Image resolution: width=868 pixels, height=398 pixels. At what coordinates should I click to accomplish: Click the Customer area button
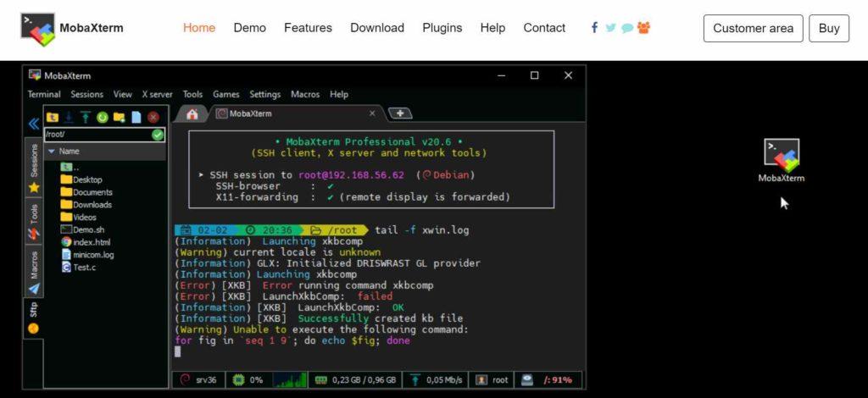point(753,28)
